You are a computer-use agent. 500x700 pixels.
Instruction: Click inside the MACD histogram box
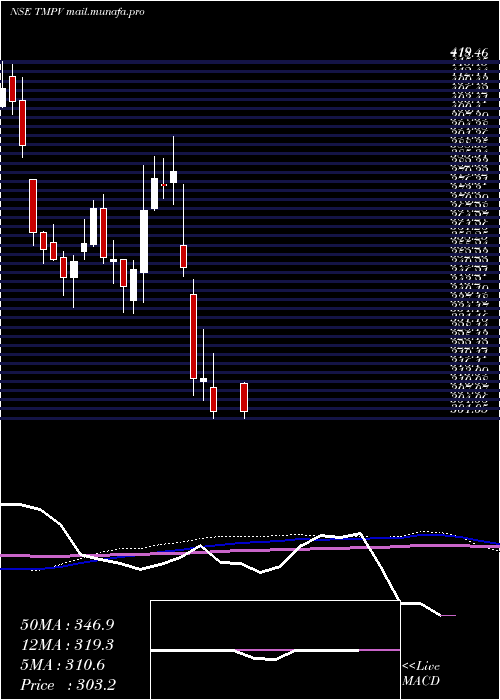[x=275, y=650]
